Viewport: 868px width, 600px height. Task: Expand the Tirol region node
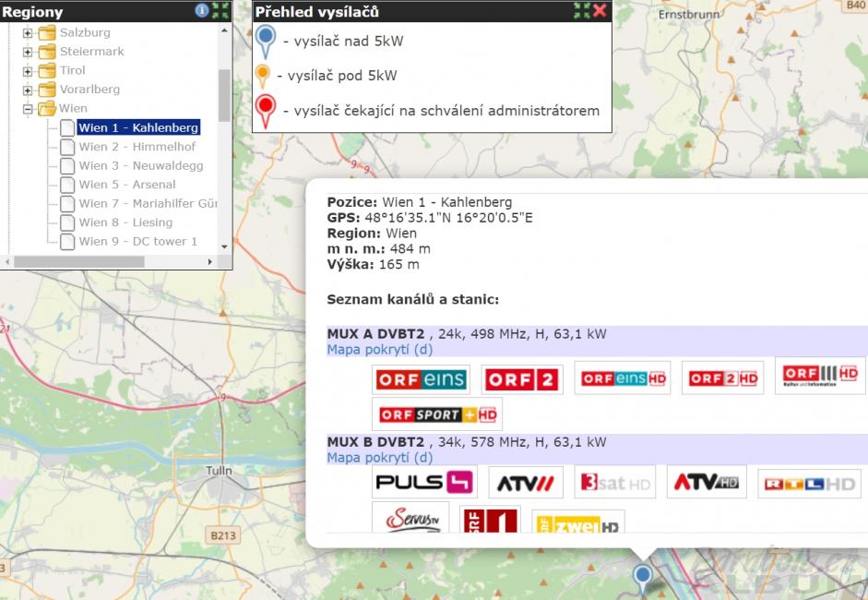[x=28, y=71]
